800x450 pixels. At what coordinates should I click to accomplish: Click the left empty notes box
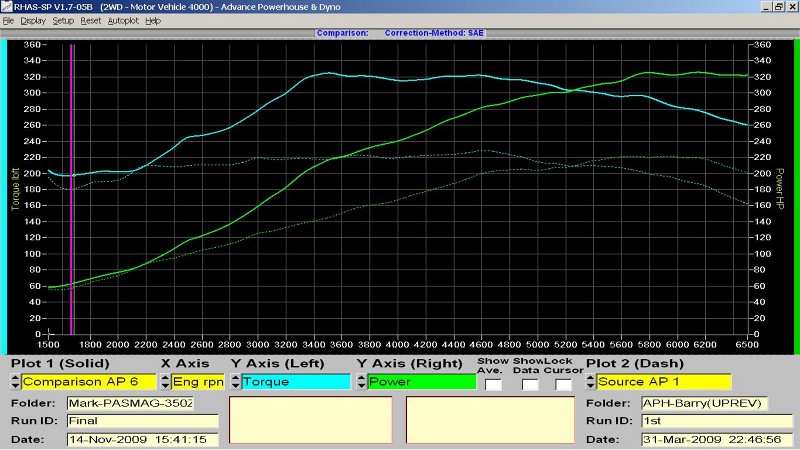point(311,420)
